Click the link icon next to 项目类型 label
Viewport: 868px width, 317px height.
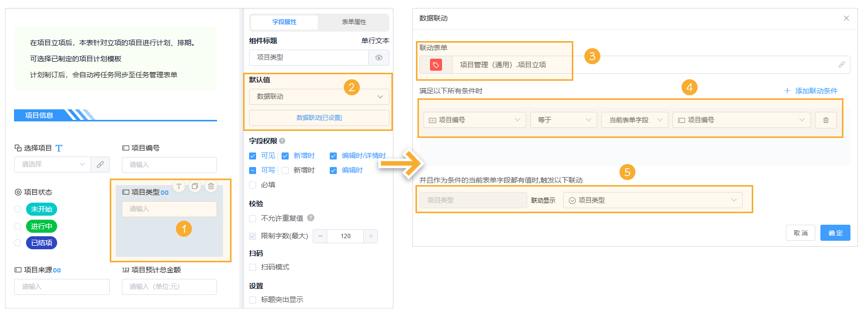tap(165, 193)
